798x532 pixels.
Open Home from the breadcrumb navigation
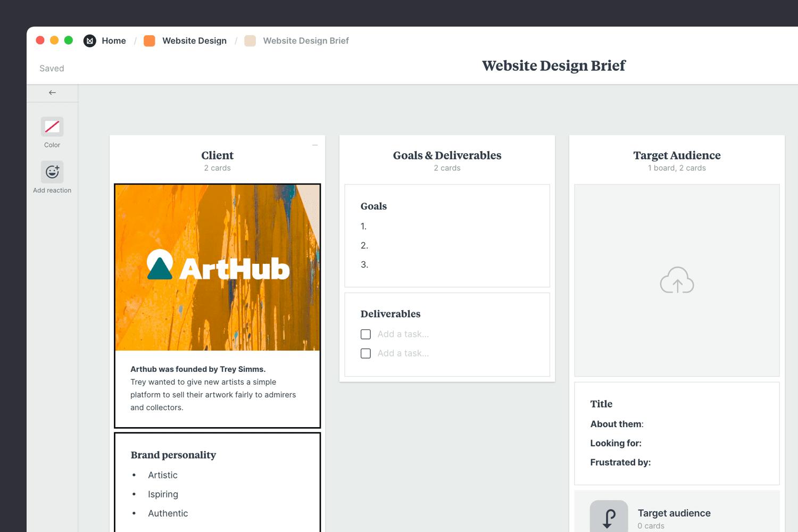pos(114,40)
